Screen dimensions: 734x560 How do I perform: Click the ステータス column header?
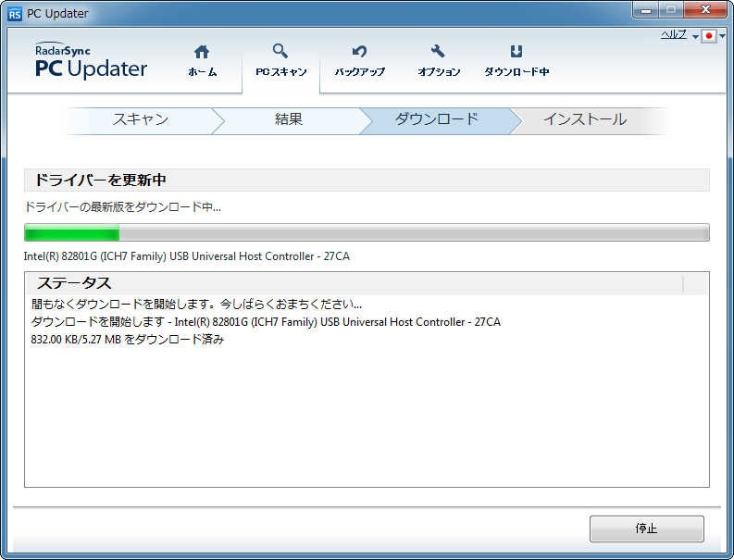tap(355, 283)
